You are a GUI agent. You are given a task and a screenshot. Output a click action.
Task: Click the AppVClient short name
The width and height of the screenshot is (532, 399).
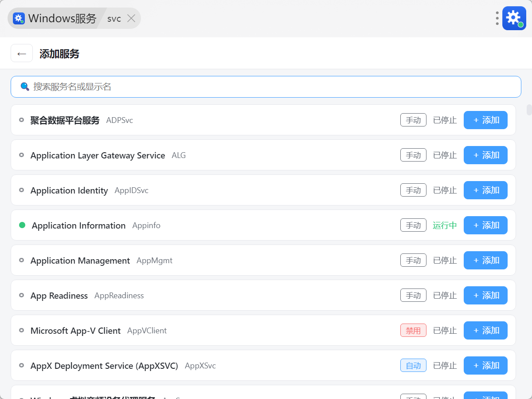147,331
